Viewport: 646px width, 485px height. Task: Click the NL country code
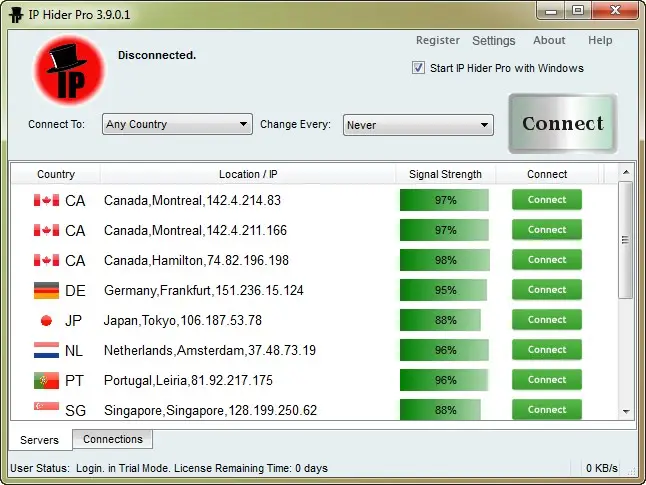pyautogui.click(x=74, y=351)
